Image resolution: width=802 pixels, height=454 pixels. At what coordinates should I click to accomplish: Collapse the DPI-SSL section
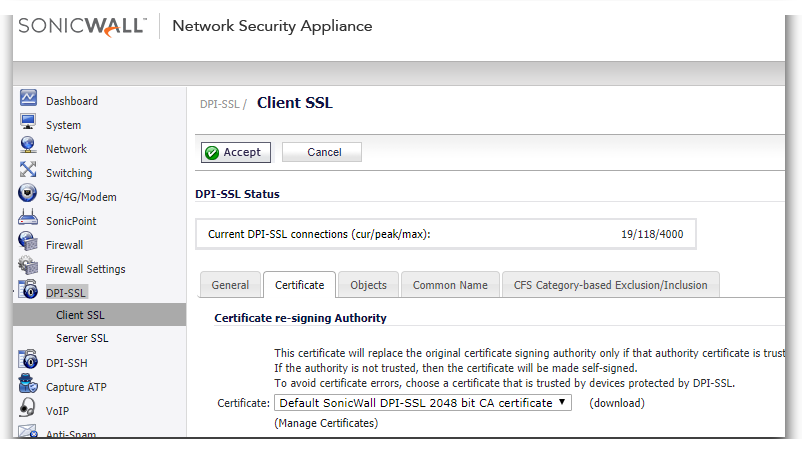click(66, 293)
